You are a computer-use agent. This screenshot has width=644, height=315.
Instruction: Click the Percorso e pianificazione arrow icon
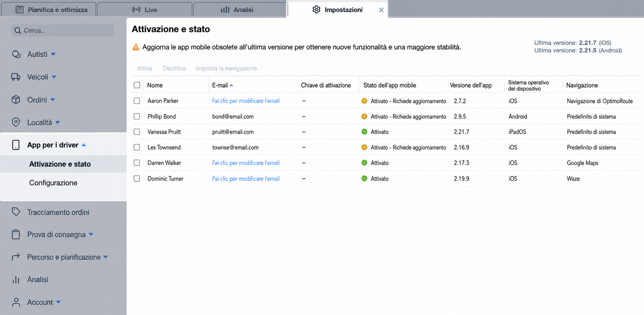[16, 257]
